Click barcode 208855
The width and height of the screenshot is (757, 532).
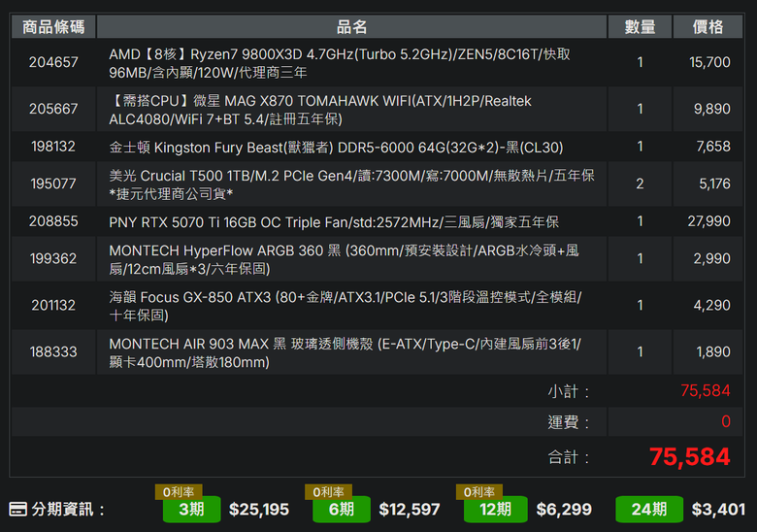[x=53, y=221]
